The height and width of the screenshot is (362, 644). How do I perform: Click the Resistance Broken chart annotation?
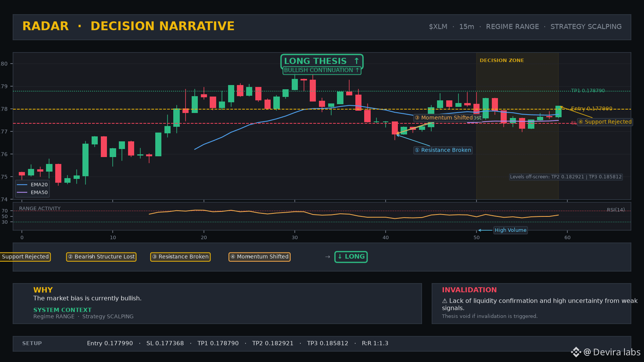(443, 150)
